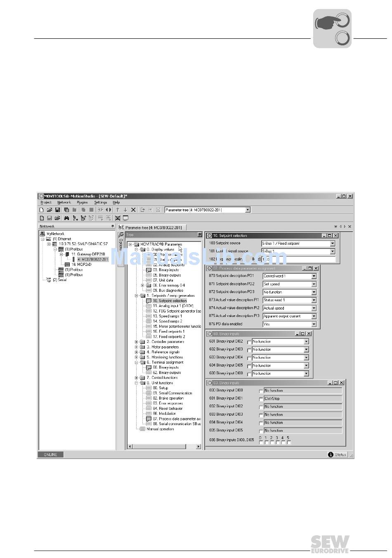Image resolution: width=392 pixels, height=558 pixels.
Task: Click the export arrow icon in top toolbar
Action: tap(142, 210)
